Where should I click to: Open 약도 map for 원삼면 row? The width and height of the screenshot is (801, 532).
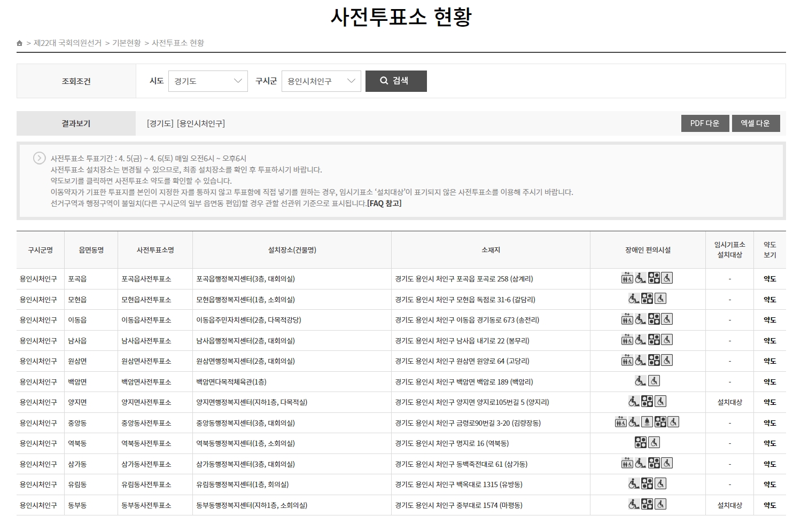tap(769, 361)
